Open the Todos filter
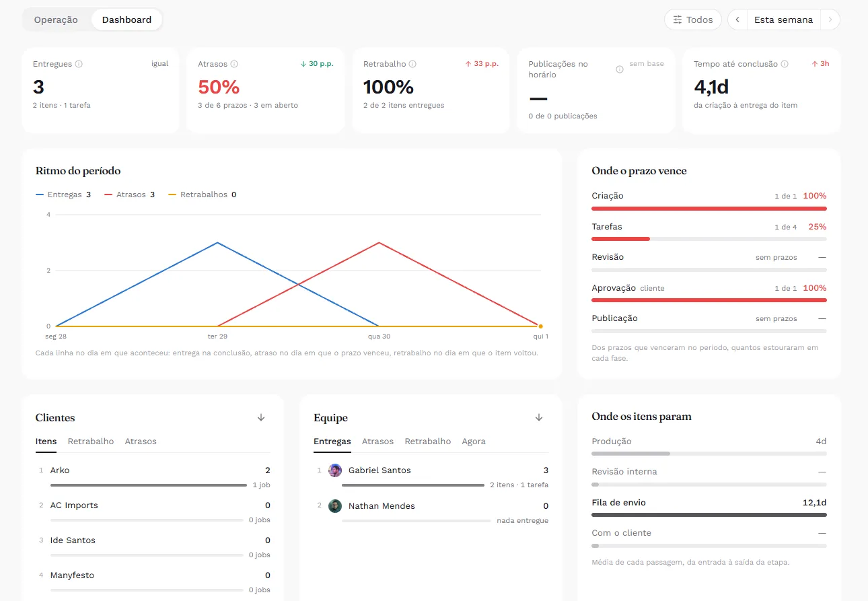Viewport: 868px width, 601px height. 693,20
